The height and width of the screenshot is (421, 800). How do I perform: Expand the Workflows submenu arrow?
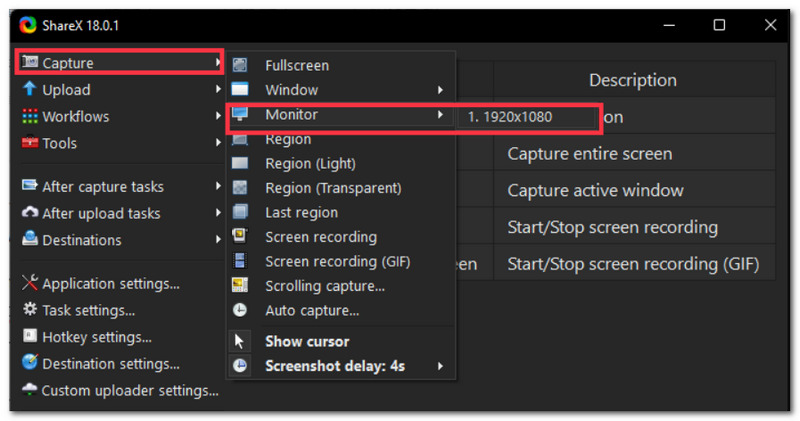click(218, 116)
